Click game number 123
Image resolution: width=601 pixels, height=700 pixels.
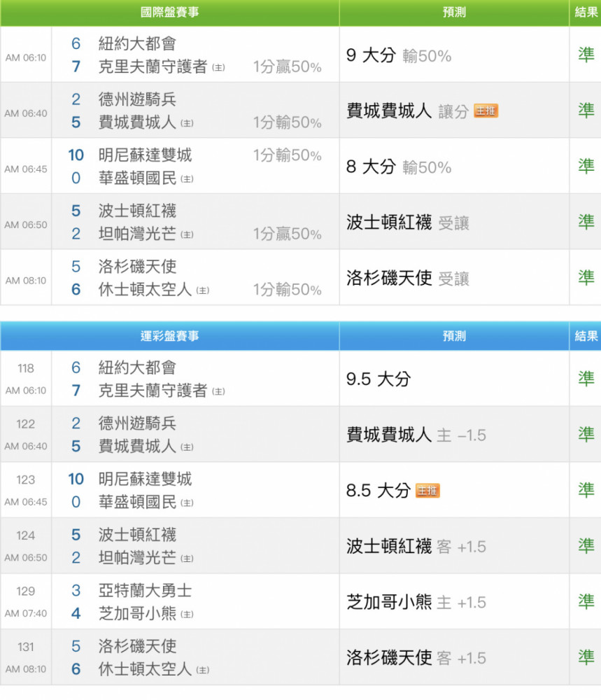pyautogui.click(x=26, y=480)
